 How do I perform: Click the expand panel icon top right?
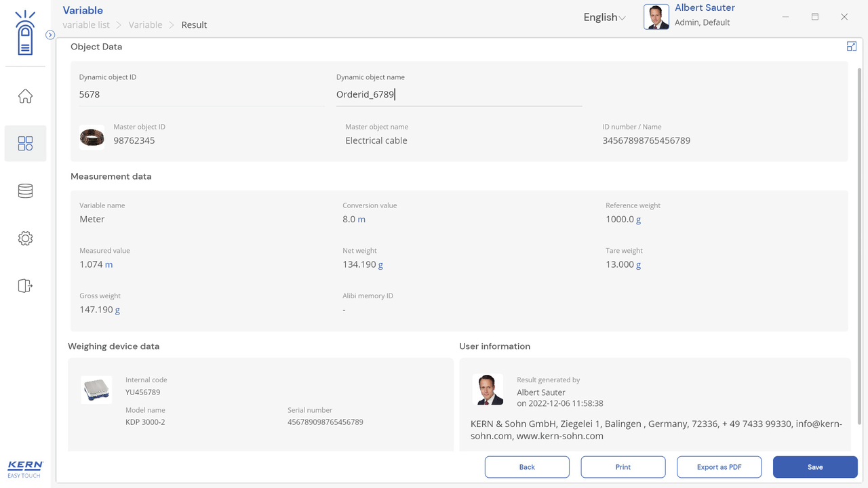pos(851,46)
